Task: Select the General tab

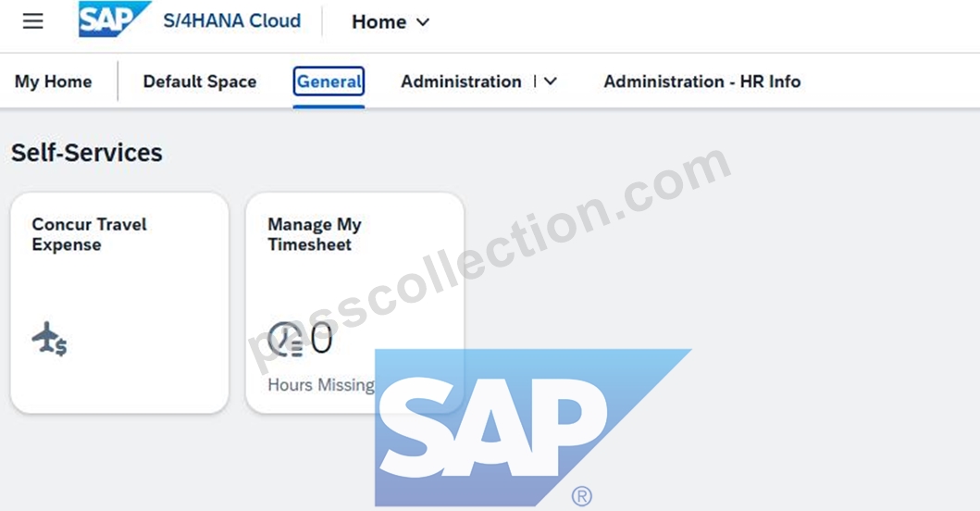Action: pyautogui.click(x=329, y=81)
